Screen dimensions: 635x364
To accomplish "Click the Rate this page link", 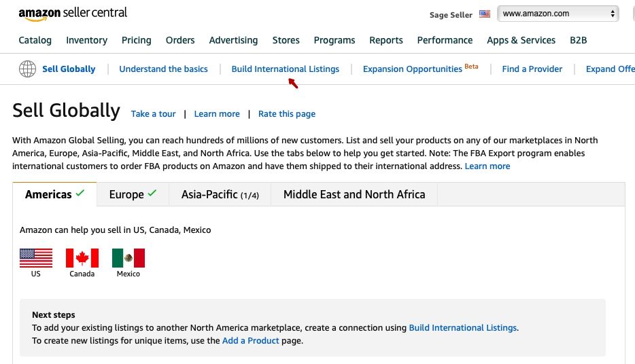I will [x=287, y=114].
